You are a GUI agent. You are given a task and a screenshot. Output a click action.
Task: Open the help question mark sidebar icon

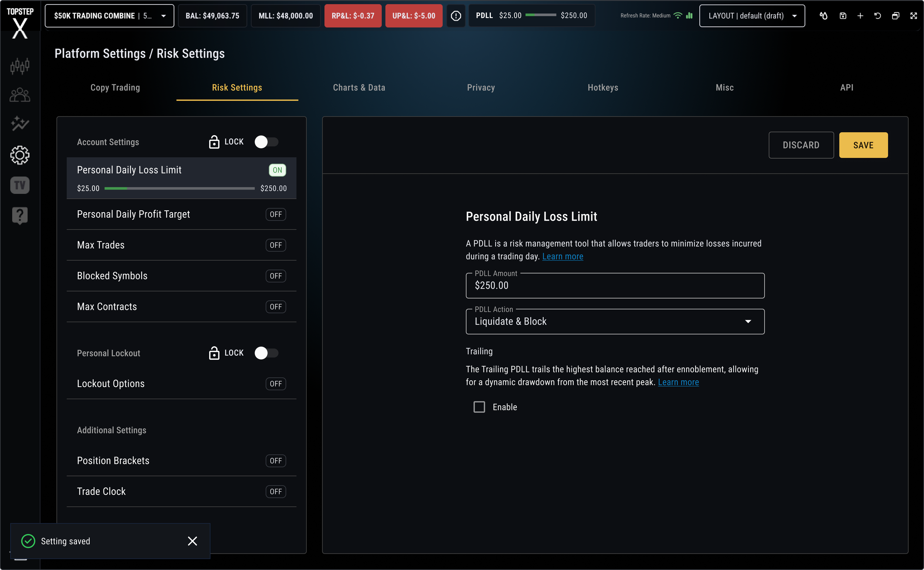pyautogui.click(x=20, y=216)
